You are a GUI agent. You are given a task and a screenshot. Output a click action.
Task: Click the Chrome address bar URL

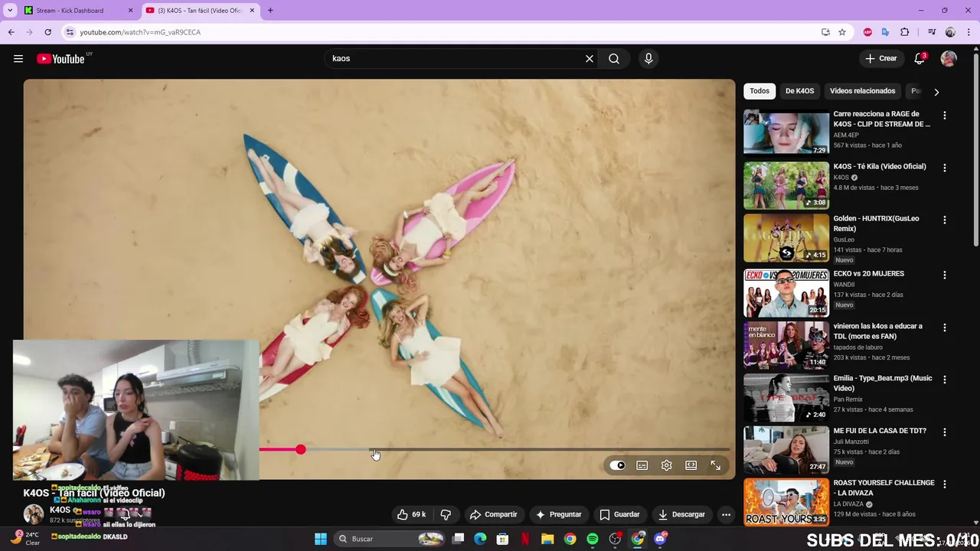pos(140,32)
